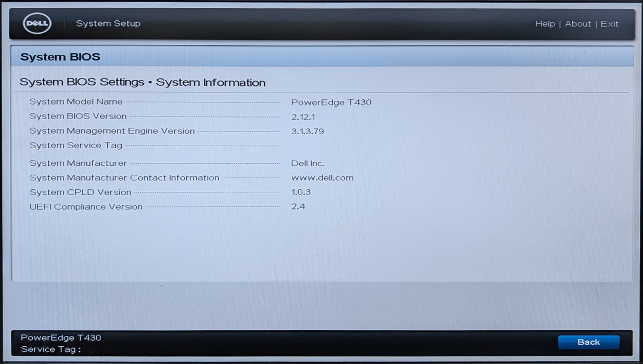Click the UEFI Compliance Version label
Viewport: 643px width, 364px height.
click(x=86, y=207)
